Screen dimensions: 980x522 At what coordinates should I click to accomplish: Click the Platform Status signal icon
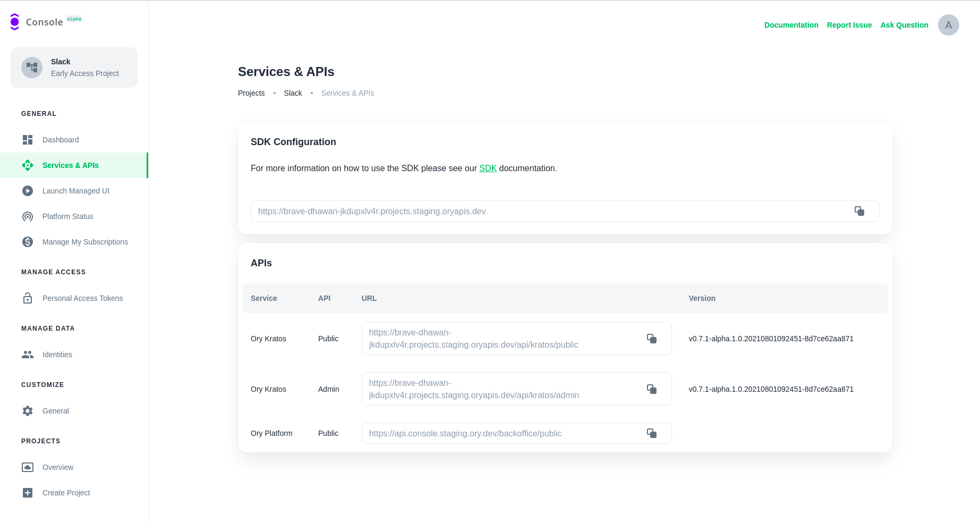tap(28, 216)
